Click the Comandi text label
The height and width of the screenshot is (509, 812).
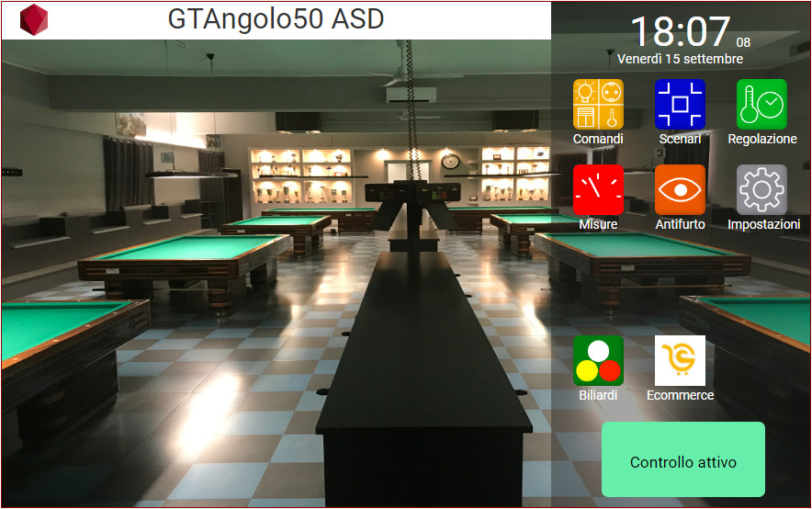[x=598, y=139]
